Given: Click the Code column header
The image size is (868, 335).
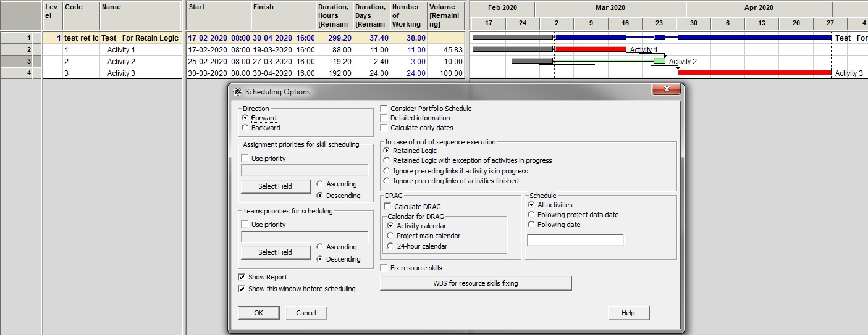Looking at the screenshot, I should pos(80,15).
